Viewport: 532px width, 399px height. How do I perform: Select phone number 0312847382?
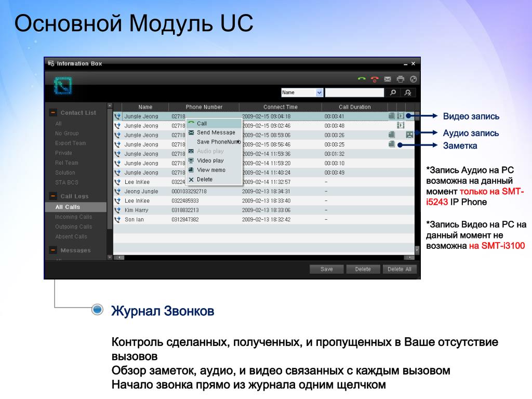click(x=185, y=220)
